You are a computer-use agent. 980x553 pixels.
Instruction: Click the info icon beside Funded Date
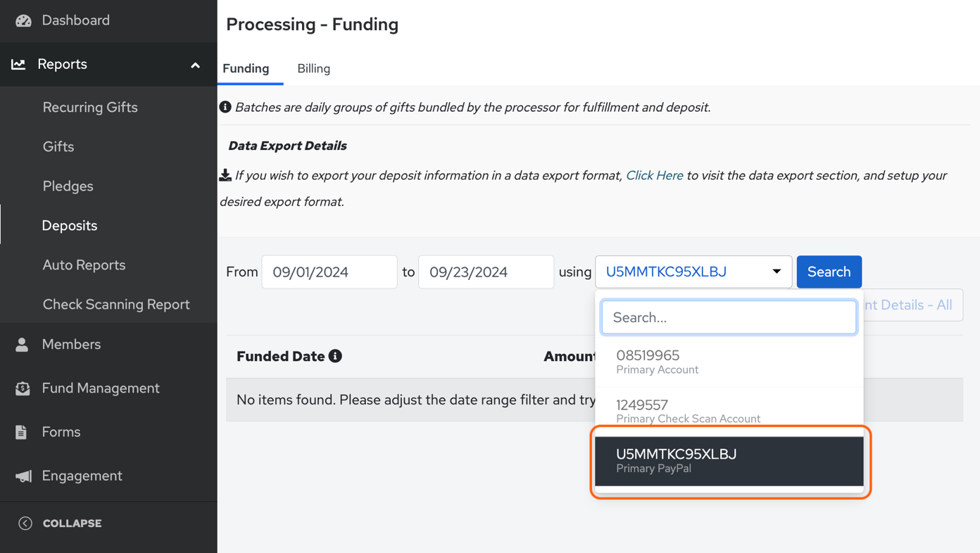coord(334,356)
